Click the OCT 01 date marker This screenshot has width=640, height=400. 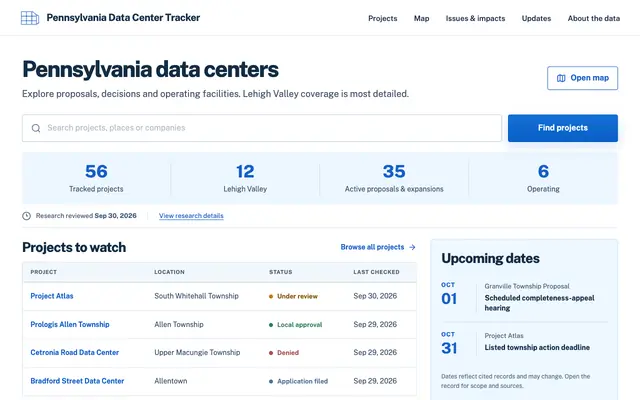pos(449,294)
